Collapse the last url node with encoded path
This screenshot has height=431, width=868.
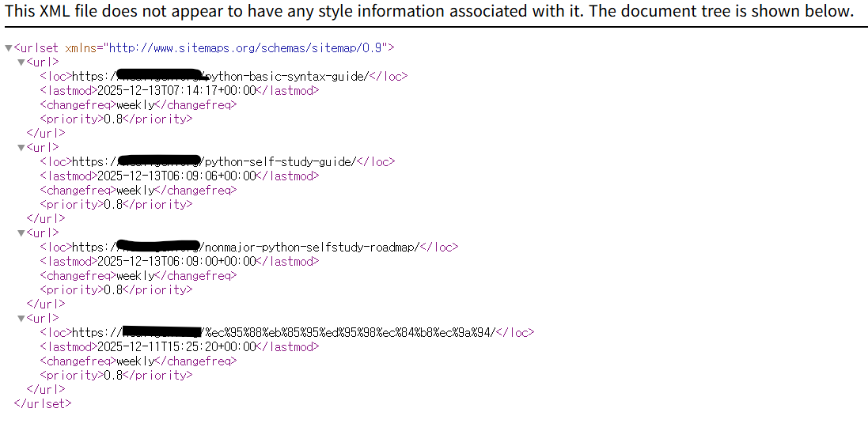(x=21, y=319)
